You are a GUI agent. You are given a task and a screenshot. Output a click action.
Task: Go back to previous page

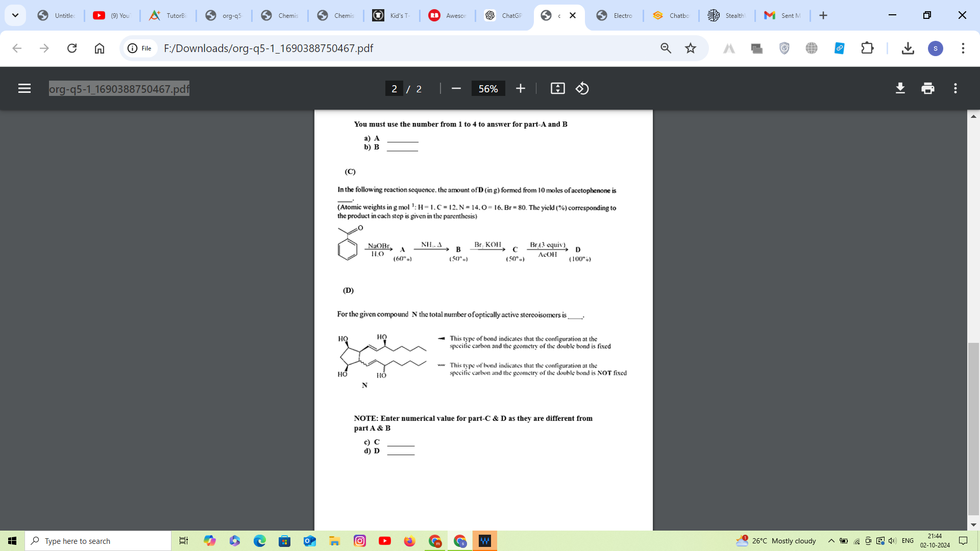point(17,48)
